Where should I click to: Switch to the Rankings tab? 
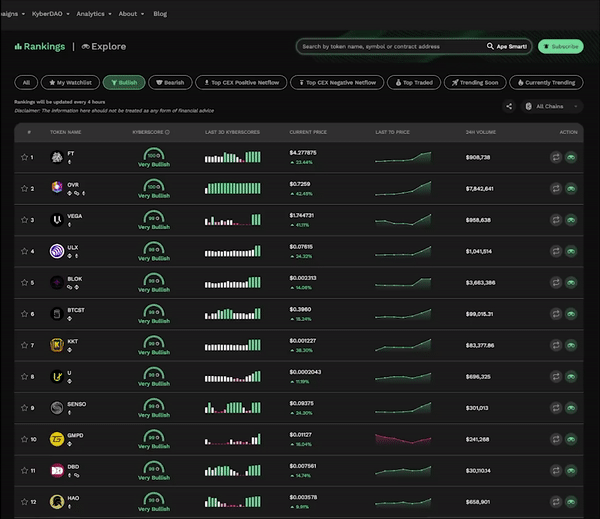pos(40,46)
